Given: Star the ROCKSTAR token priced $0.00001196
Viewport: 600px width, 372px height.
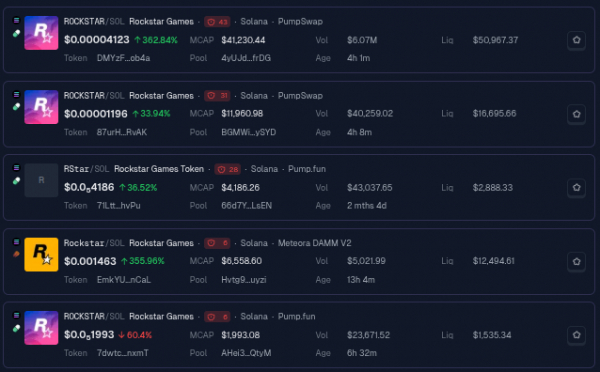Looking at the screenshot, I should tap(576, 114).
